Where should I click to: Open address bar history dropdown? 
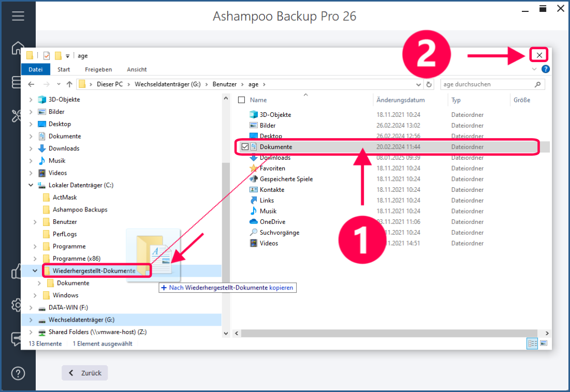point(418,85)
